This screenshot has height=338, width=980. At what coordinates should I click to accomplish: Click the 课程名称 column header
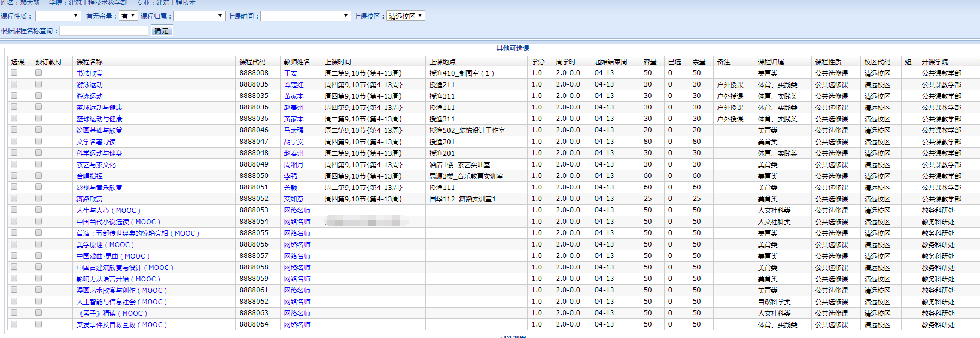(x=89, y=62)
